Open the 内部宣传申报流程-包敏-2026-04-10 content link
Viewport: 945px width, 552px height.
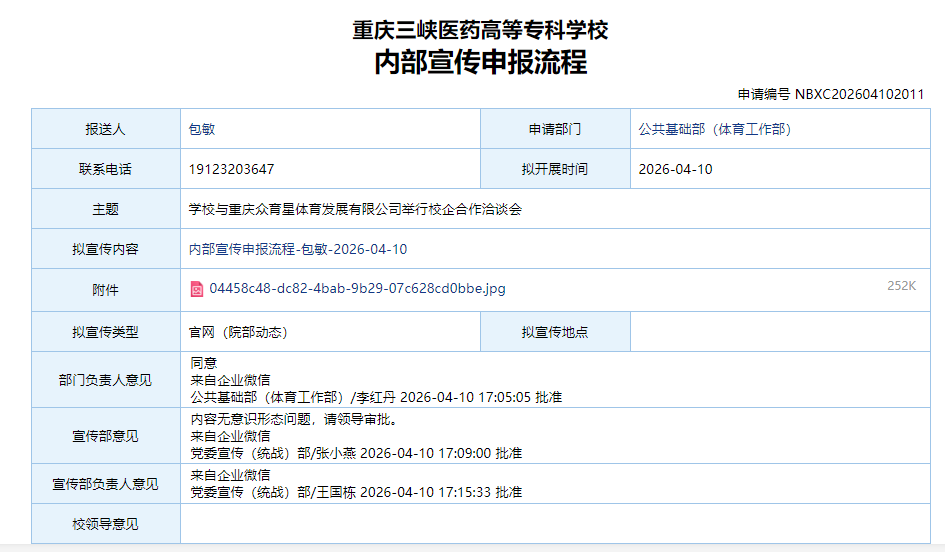298,249
